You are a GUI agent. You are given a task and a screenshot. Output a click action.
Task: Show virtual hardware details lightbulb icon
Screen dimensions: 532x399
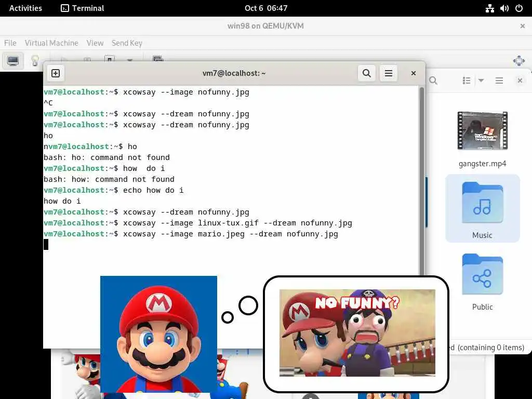pyautogui.click(x=35, y=61)
